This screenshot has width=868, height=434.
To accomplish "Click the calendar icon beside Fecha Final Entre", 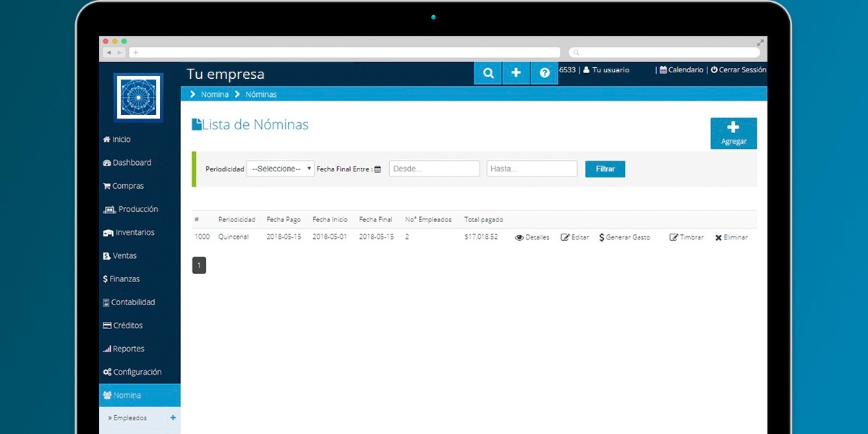I will (x=378, y=169).
